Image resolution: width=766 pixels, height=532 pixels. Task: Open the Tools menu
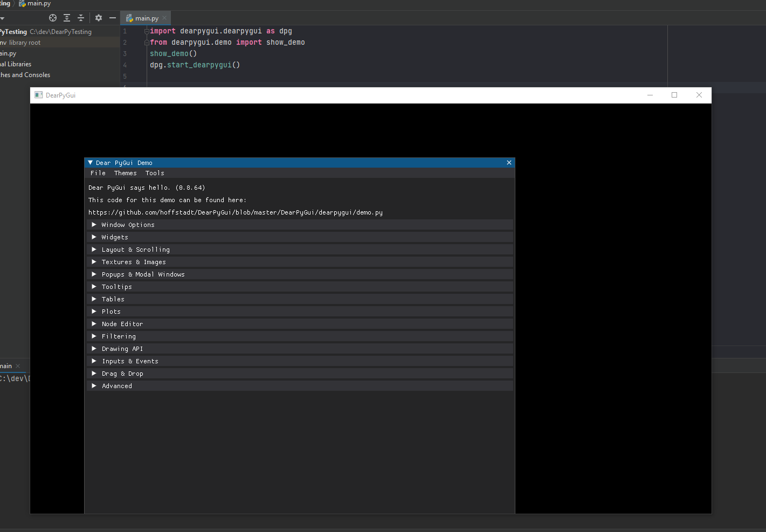155,173
